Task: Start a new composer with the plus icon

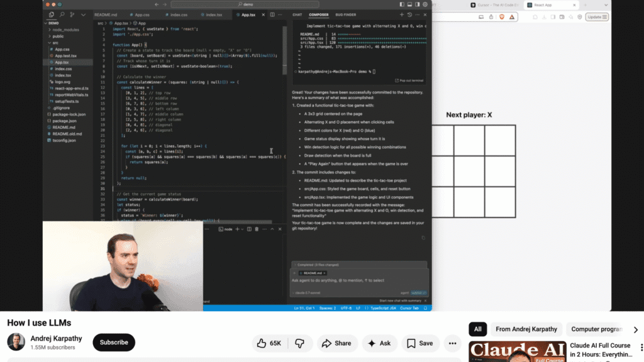Action: coord(402,15)
